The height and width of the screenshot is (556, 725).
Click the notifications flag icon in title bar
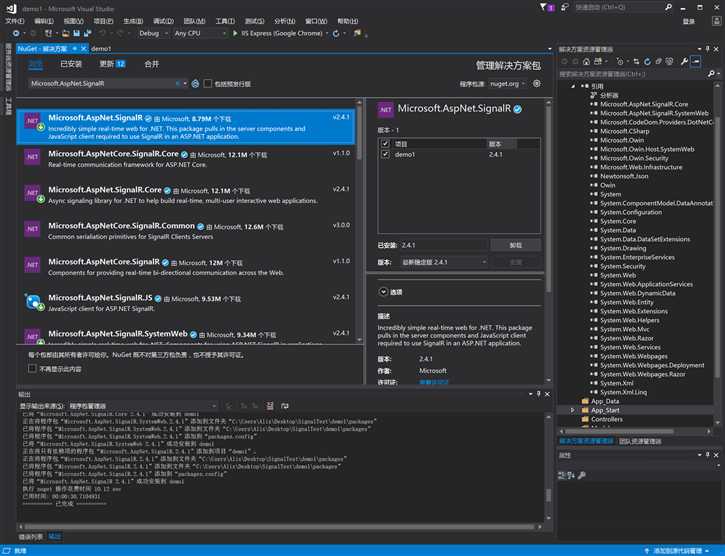(546, 7)
